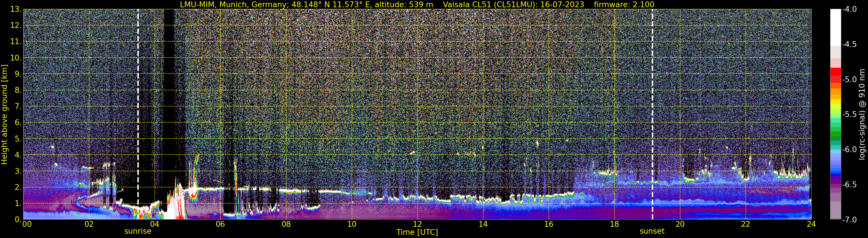Click the '-5.0' colorbar tick label

click(850, 80)
